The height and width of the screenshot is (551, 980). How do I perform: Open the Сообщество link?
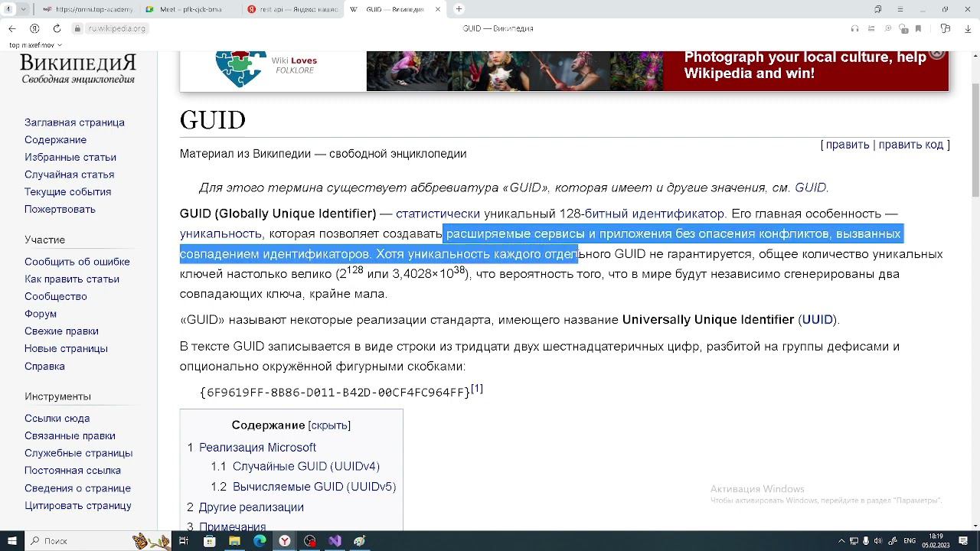[56, 296]
